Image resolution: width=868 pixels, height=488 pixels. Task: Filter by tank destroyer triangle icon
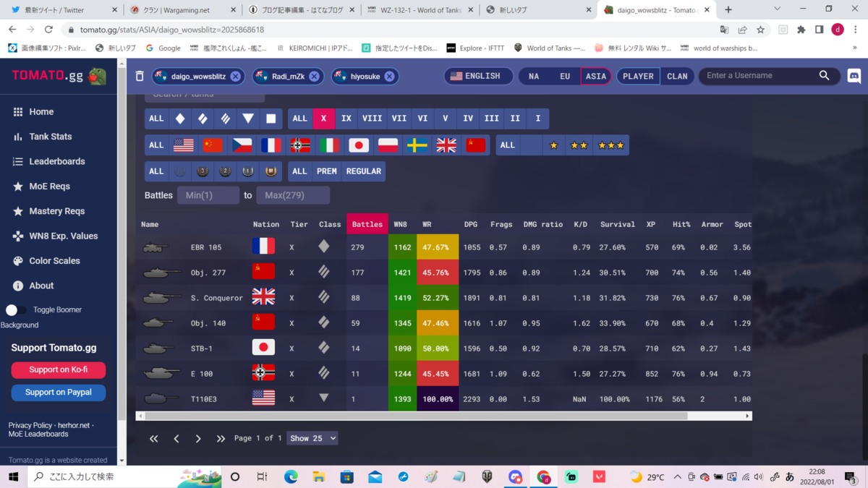click(248, 119)
